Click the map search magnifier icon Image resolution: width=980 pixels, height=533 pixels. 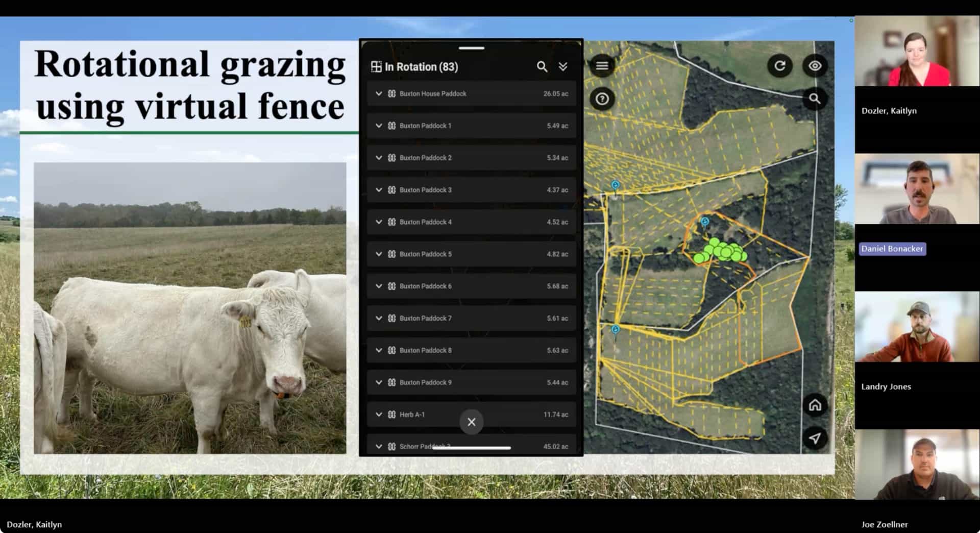[815, 99]
